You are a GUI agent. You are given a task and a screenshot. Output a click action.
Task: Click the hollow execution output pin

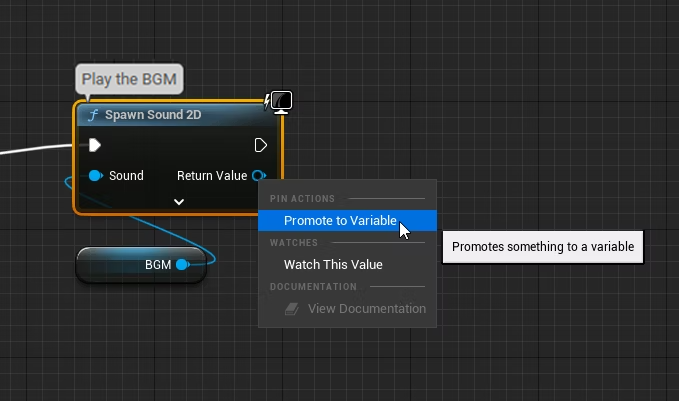coord(261,145)
